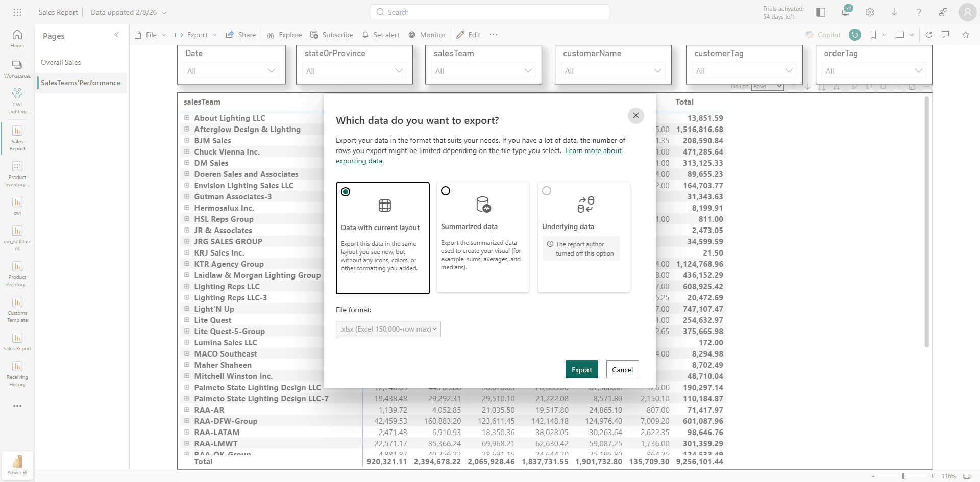This screenshot has width=980, height=482.
Task: Click Monitor in the toolbar
Action: (427, 35)
